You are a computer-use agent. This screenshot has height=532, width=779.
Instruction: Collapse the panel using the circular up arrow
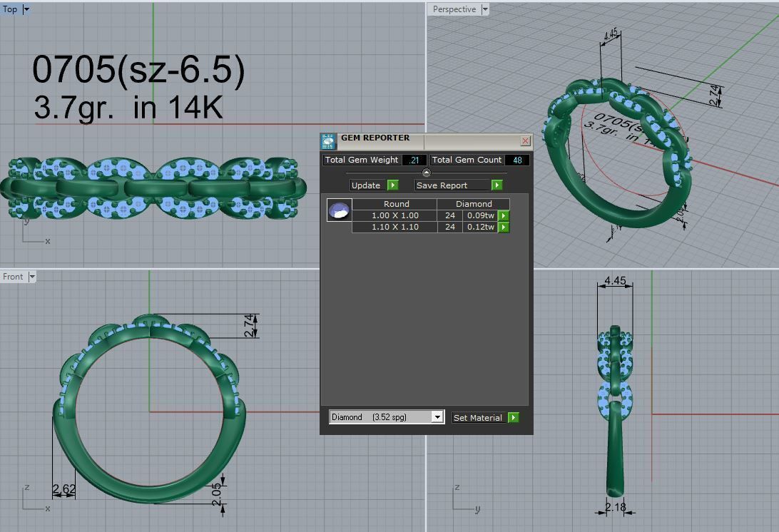[x=427, y=173]
